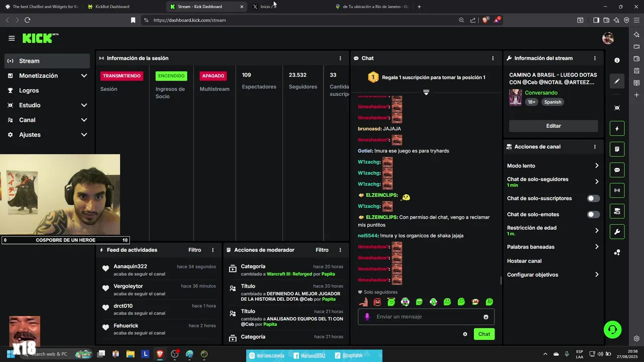Viewport: 644px width, 362px height.
Task: Click the wrench tools icon in the right rail
Action: point(617,231)
